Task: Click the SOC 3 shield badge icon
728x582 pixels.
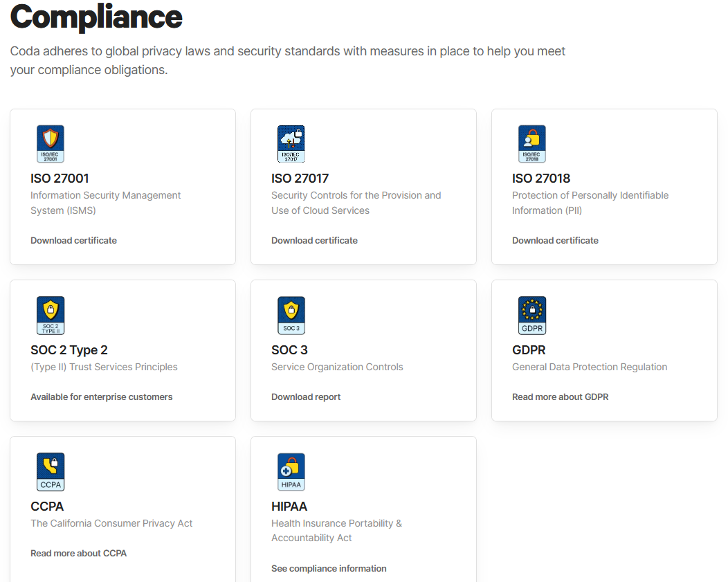Action: [x=291, y=315]
